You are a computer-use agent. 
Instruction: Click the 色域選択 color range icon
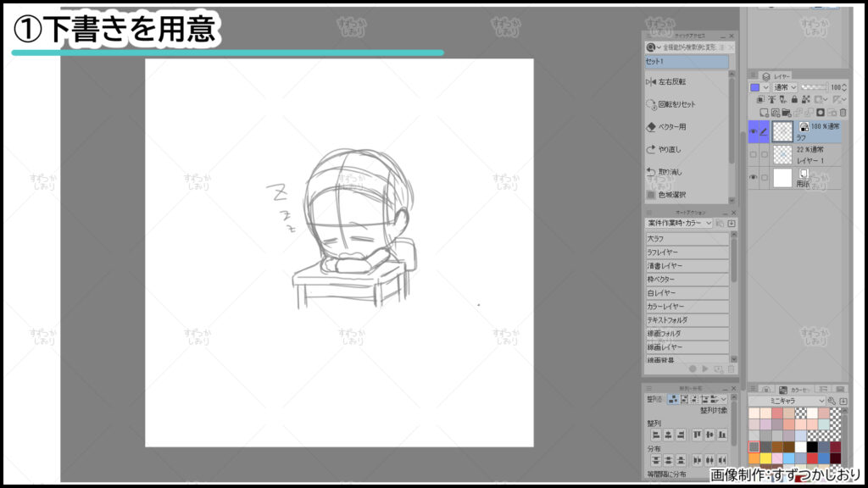651,195
